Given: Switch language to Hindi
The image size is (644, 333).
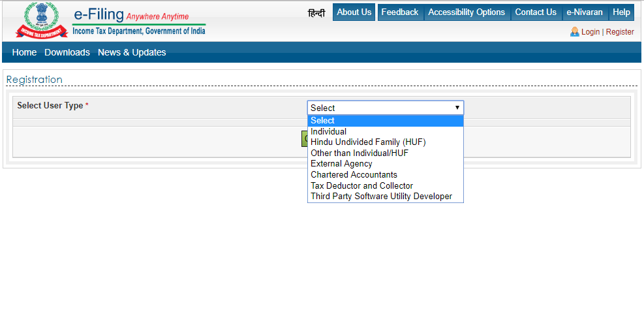Looking at the screenshot, I should pyautogui.click(x=316, y=13).
